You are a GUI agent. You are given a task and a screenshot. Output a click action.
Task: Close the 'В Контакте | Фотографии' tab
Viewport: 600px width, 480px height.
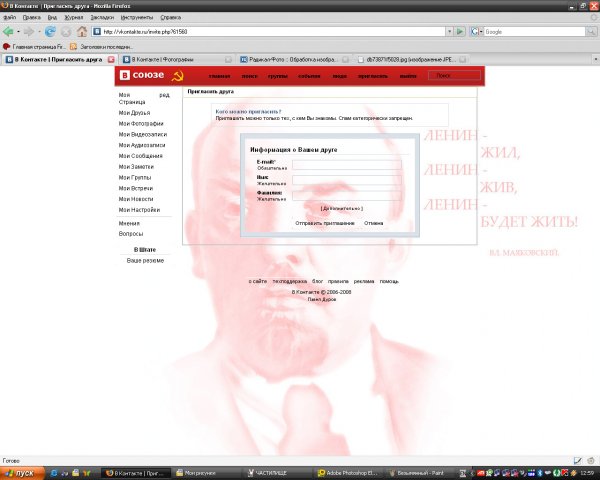(x=228, y=60)
